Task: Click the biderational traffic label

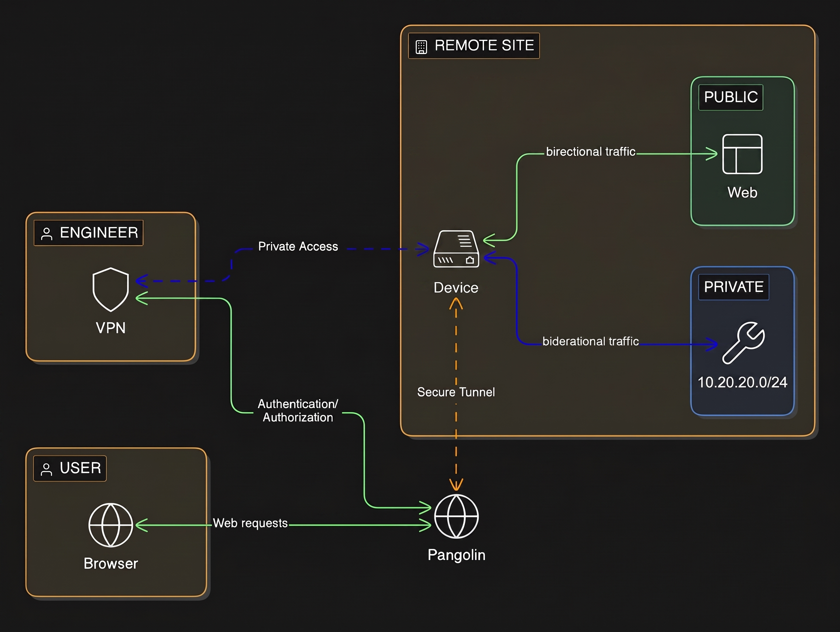Action: [591, 341]
